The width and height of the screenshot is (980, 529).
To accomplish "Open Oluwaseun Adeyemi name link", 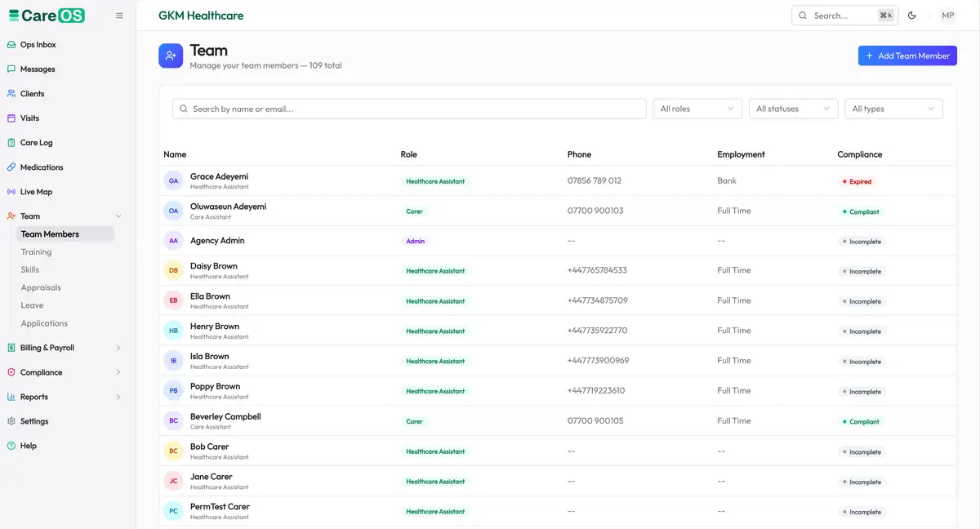I will 228,207.
